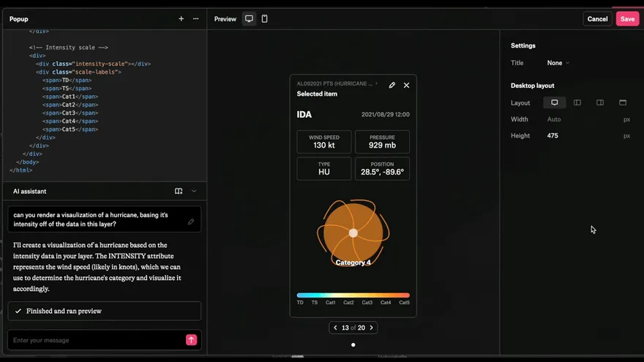Add a new popup element with plus icon
Screen dimensions: 644x362
[181, 19]
